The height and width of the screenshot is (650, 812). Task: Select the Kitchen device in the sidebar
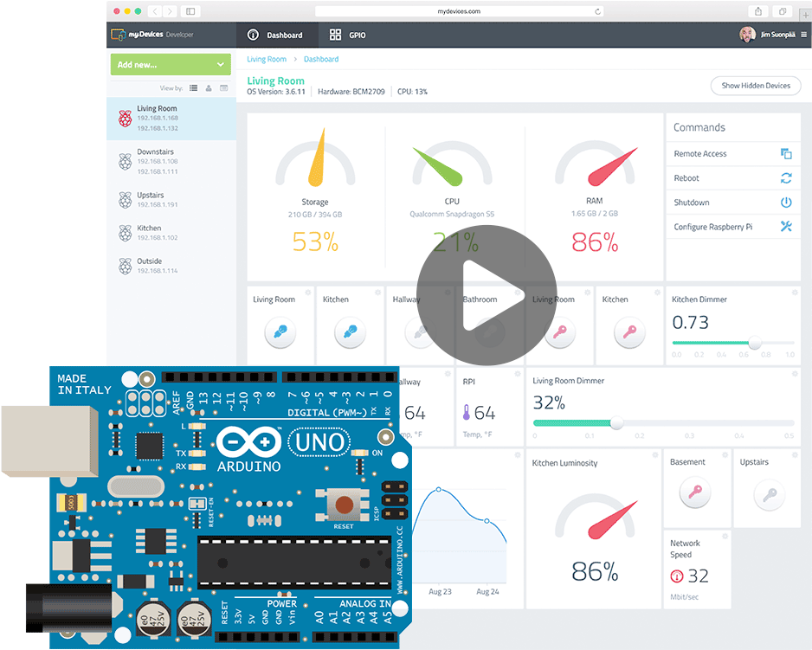(171, 233)
